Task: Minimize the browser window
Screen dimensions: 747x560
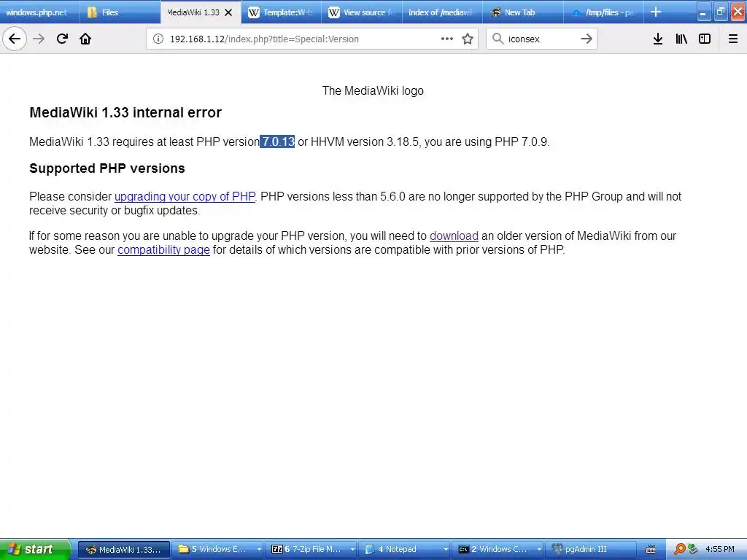Action: point(703,12)
